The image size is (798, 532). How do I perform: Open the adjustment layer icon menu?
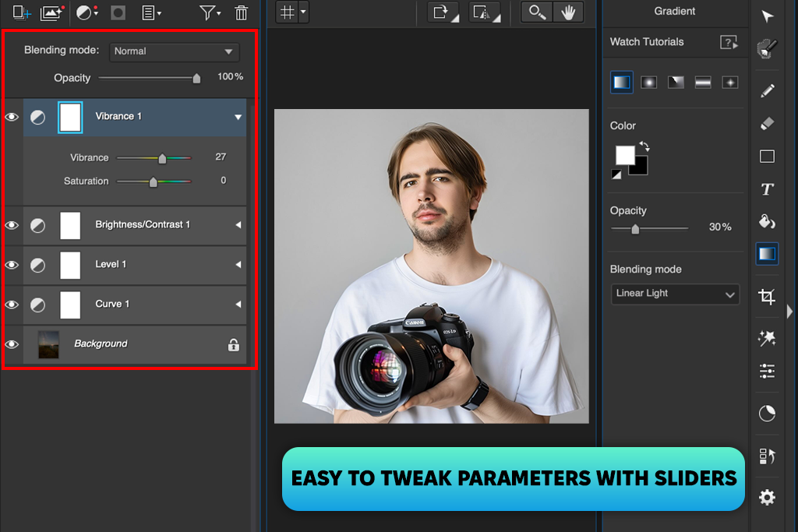coord(87,12)
